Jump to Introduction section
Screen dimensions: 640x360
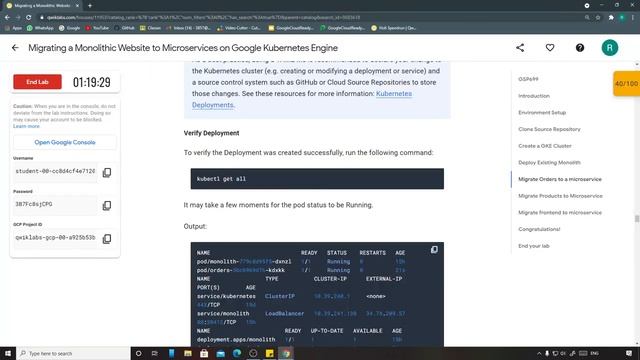pos(534,96)
